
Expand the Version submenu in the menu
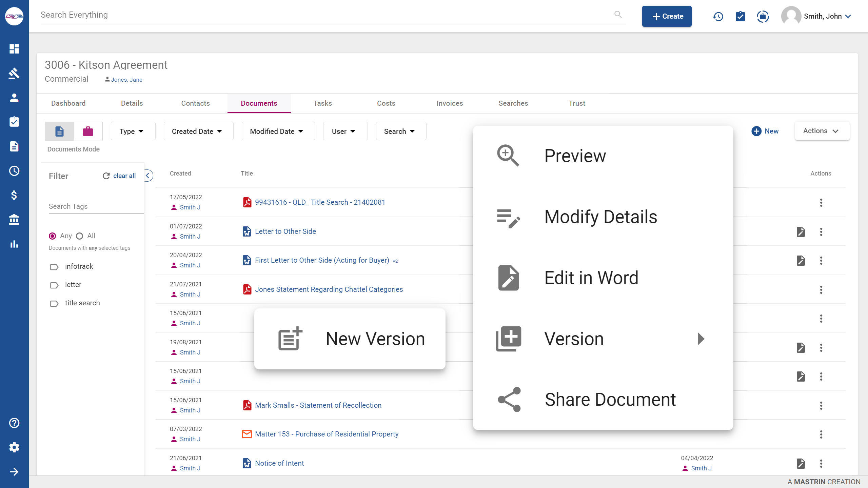click(x=700, y=339)
